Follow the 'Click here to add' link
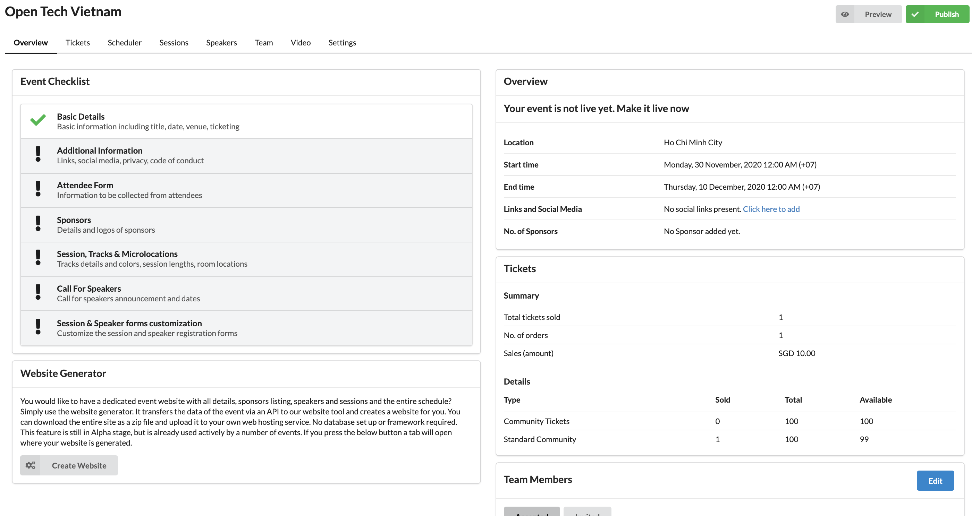980x516 pixels. 771,209
